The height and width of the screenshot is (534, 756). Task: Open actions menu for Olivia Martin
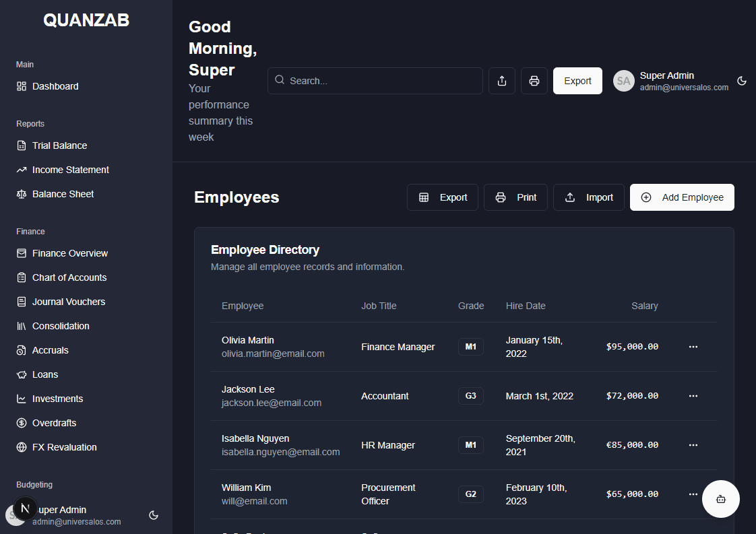click(x=693, y=347)
